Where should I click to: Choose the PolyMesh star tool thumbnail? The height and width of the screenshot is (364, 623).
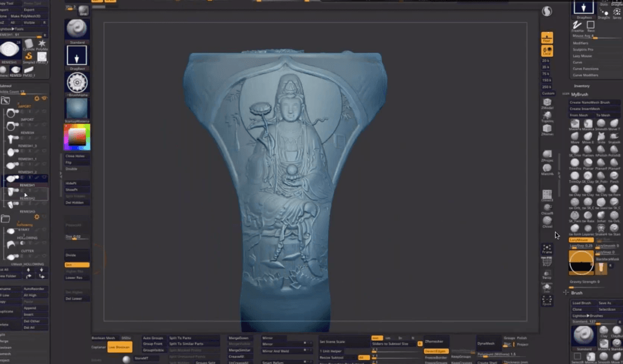tap(42, 43)
